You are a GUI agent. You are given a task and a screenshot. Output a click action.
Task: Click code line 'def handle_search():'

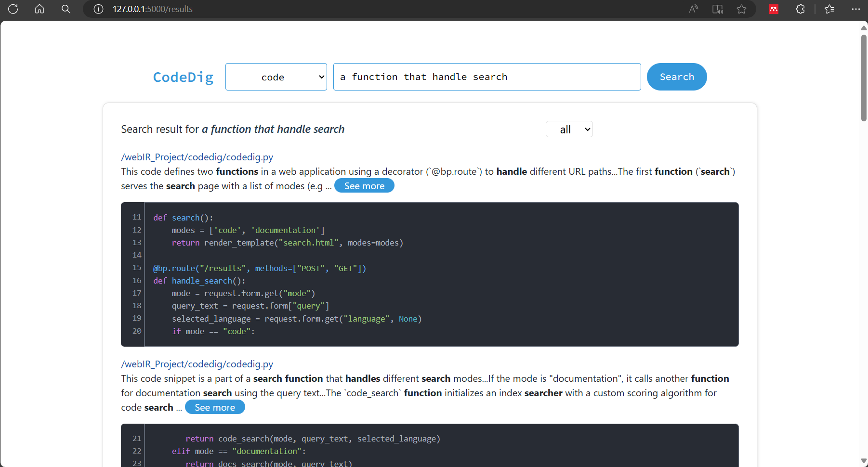[199, 281]
